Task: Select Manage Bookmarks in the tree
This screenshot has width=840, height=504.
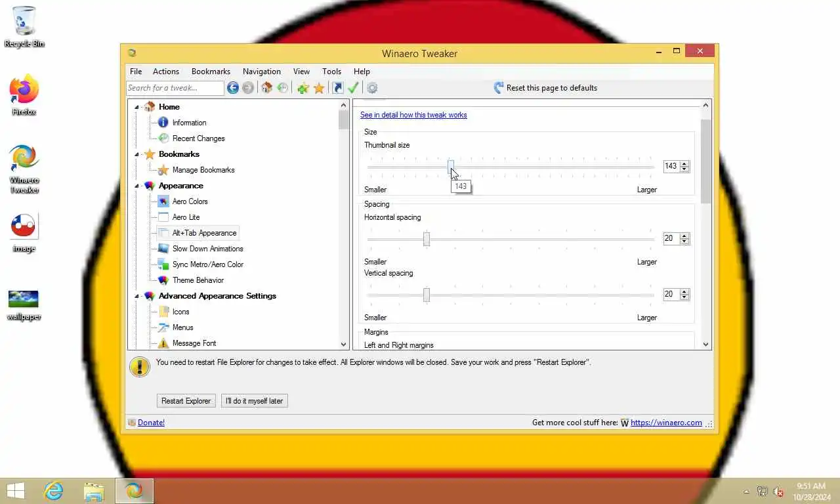Action: (x=203, y=170)
